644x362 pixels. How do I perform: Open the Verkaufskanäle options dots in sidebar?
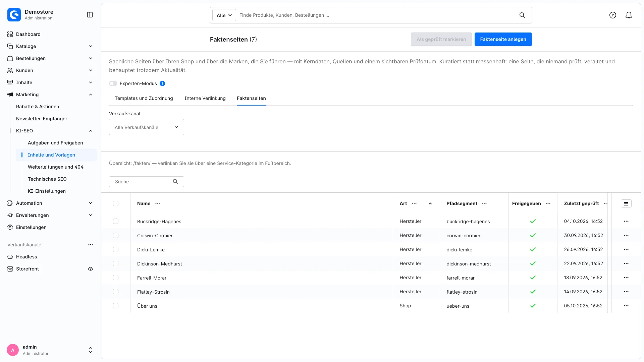(91, 245)
